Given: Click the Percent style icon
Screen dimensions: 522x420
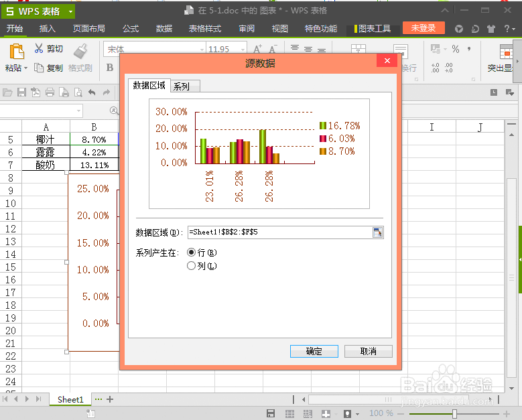Looking at the screenshot, I should point(456,50).
